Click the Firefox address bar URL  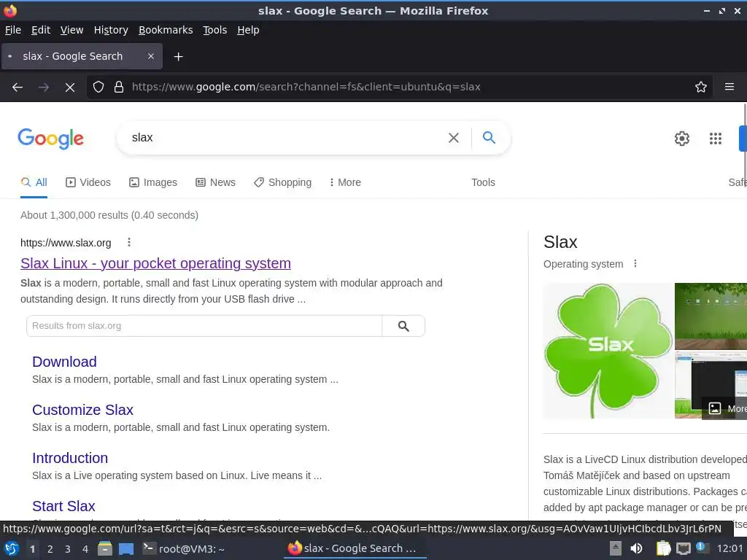click(x=306, y=87)
